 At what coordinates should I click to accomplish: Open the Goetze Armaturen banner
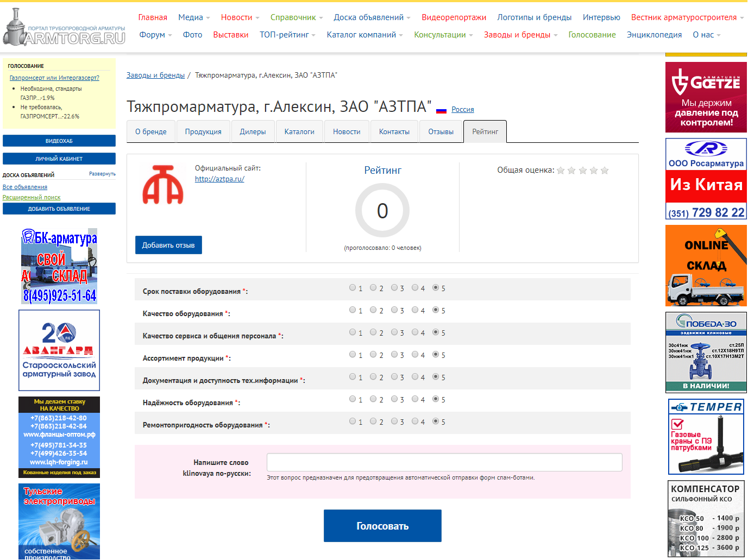tap(706, 97)
